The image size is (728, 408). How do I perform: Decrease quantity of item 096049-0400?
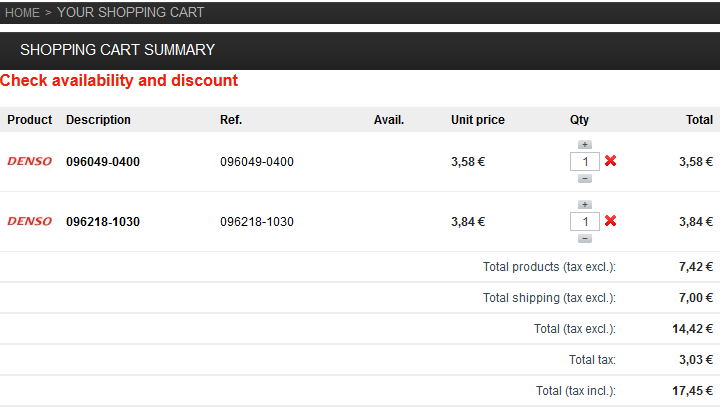585,179
